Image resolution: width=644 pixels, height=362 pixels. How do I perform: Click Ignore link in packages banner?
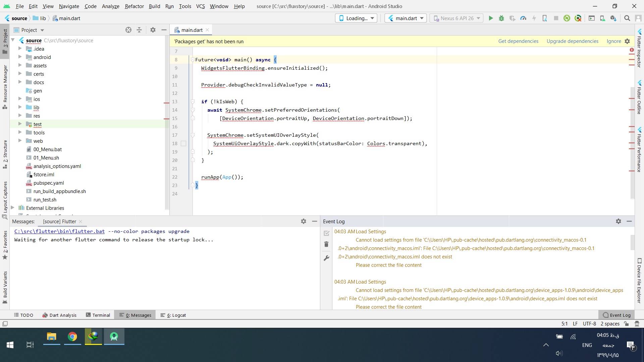pos(614,41)
